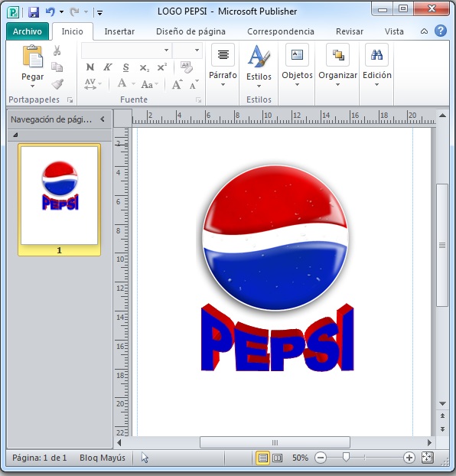
Task: Switch to the Inicio tab
Action: [72, 31]
